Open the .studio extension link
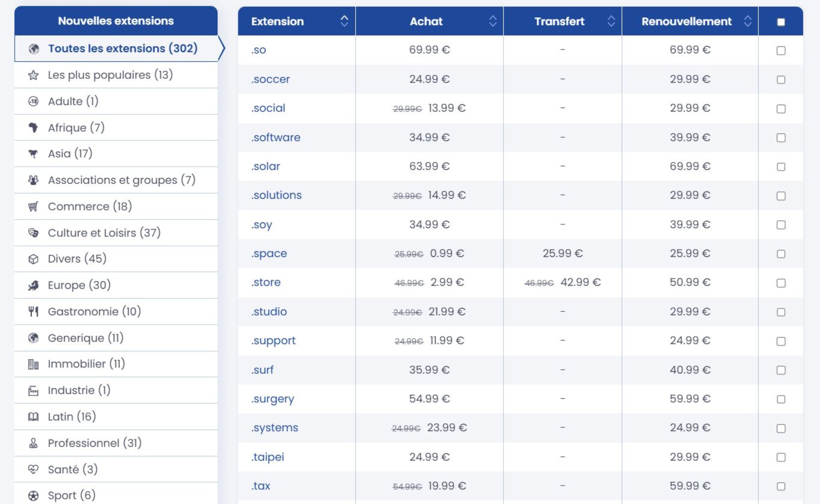 pos(269,311)
